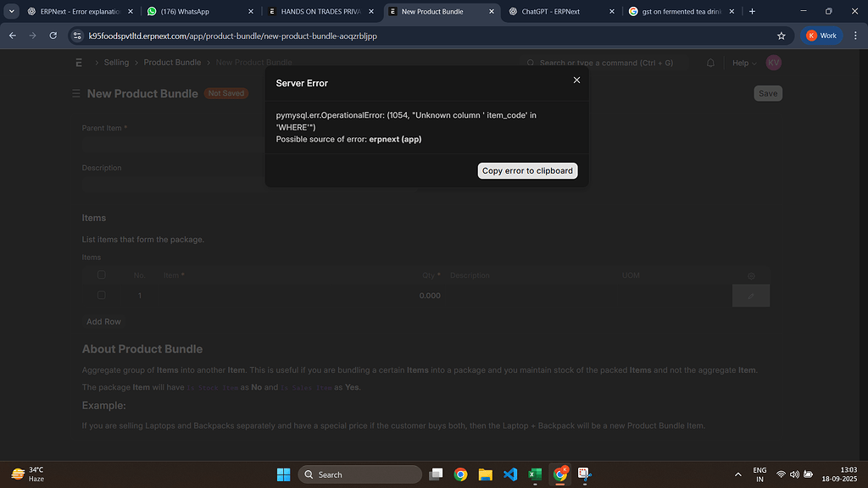Click the 0.000 quantity cell
This screenshot has width=868, height=488.
429,296
